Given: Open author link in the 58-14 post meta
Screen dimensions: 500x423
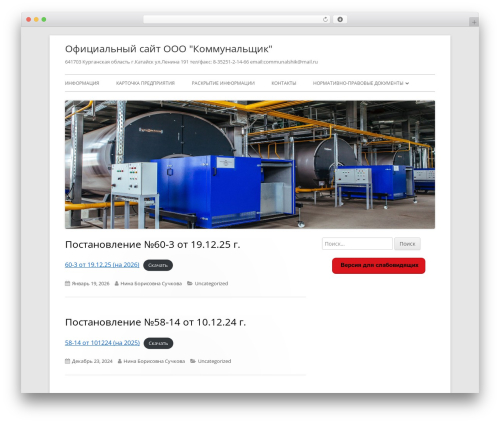Looking at the screenshot, I should (154, 361).
